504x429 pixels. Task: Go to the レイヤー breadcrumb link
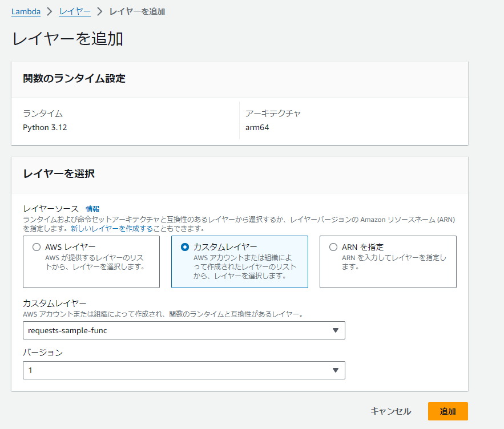75,11
